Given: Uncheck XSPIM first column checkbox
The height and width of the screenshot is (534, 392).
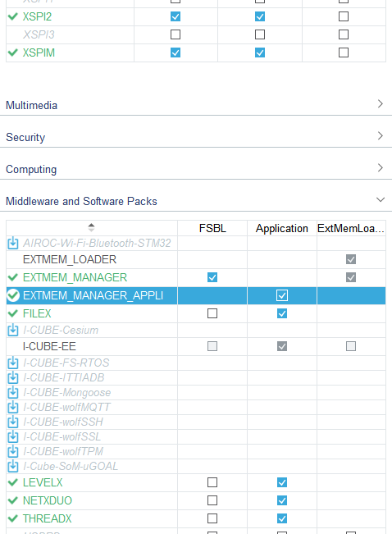Looking at the screenshot, I should coord(175,52).
